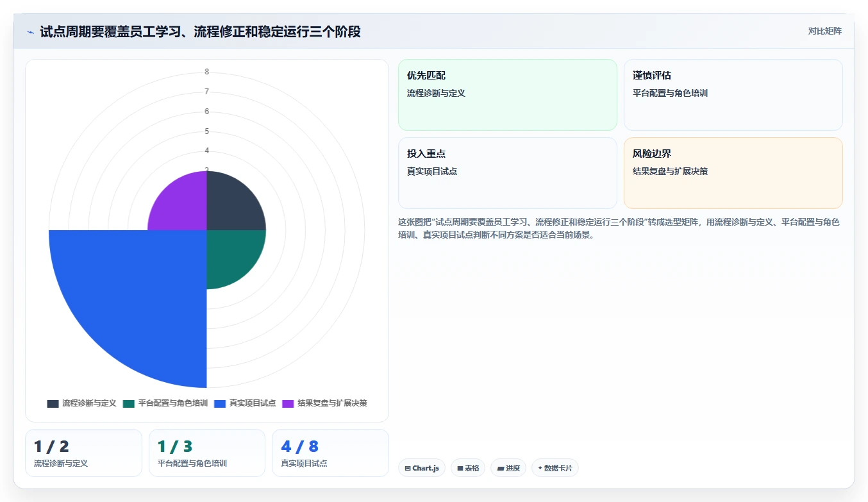Click the 表格 tag chip
Viewport: 868px width, 502px height.
pyautogui.click(x=468, y=468)
